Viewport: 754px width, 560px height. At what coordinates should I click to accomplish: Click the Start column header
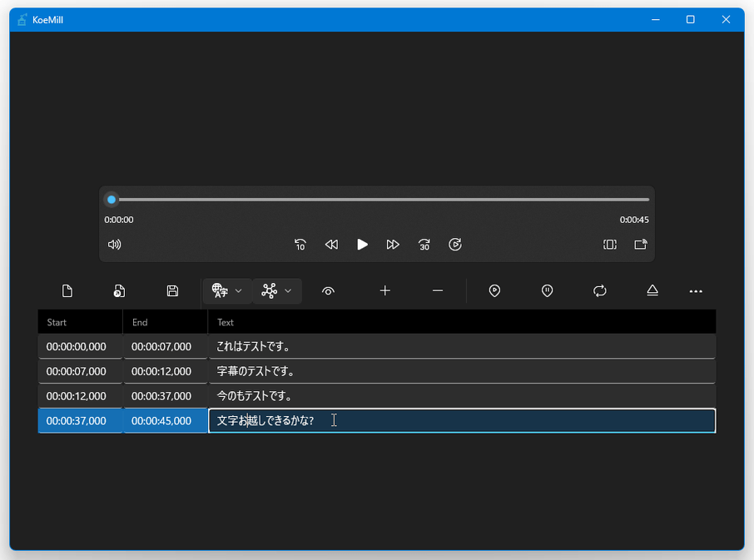pyautogui.click(x=57, y=322)
